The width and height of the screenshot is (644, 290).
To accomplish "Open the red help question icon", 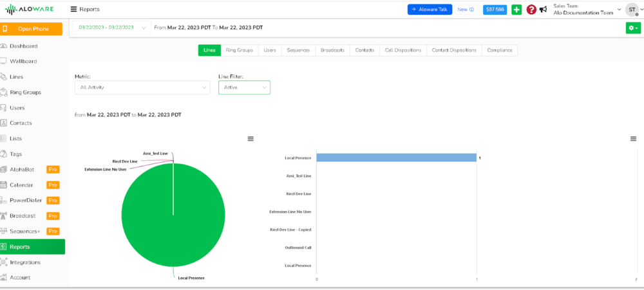I will click(x=531, y=10).
